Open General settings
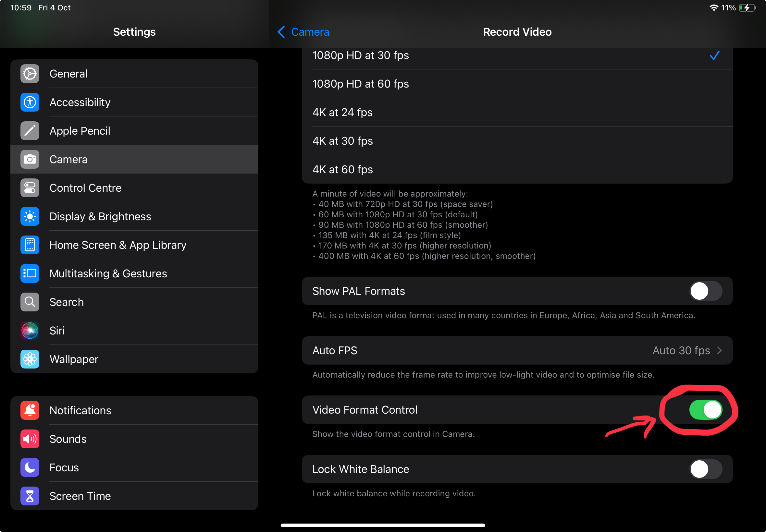The height and width of the screenshot is (532, 766). point(134,74)
